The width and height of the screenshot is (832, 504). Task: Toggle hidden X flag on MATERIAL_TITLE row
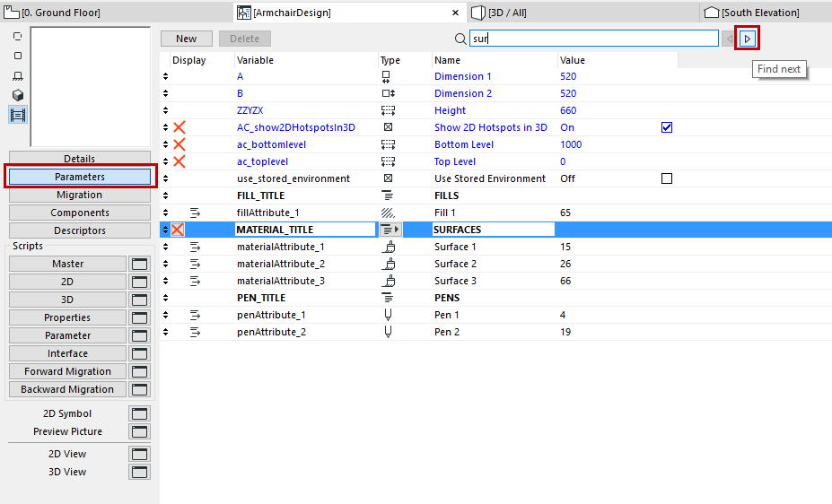pyautogui.click(x=178, y=230)
